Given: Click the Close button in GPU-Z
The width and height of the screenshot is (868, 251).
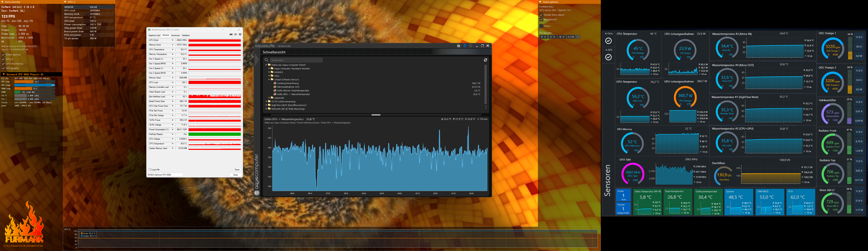Looking at the screenshot, I should (x=235, y=175).
